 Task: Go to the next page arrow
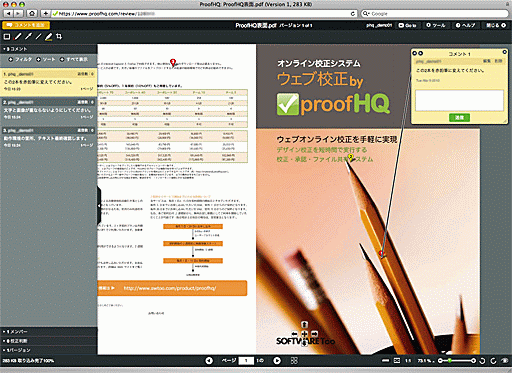coord(277,361)
